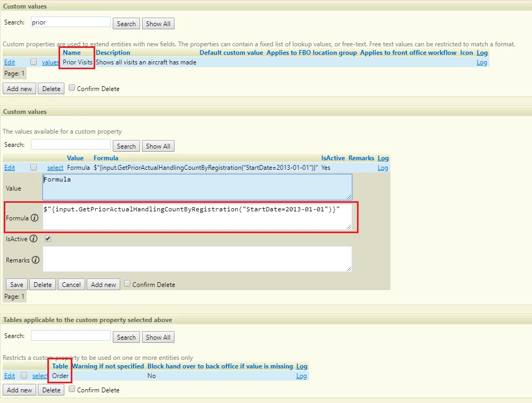Click the 'Yes' IsActive cell
532x403 pixels.
tap(326, 167)
